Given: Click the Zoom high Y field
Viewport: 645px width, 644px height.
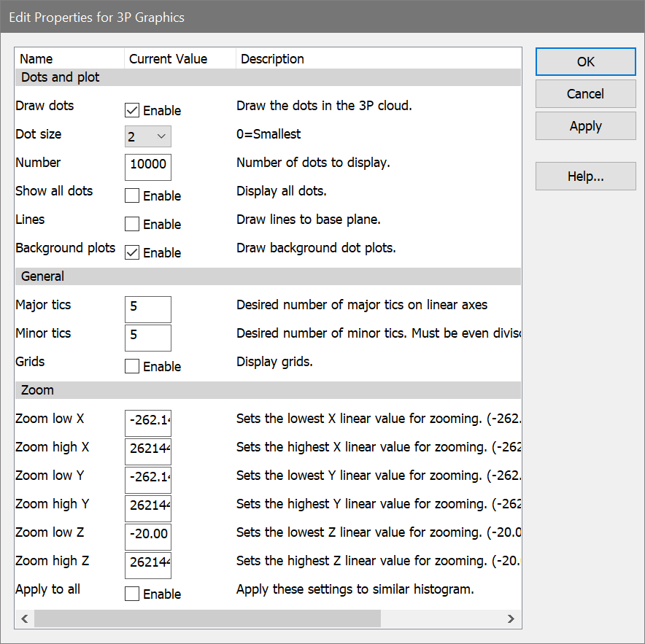Looking at the screenshot, I should coord(148,507).
